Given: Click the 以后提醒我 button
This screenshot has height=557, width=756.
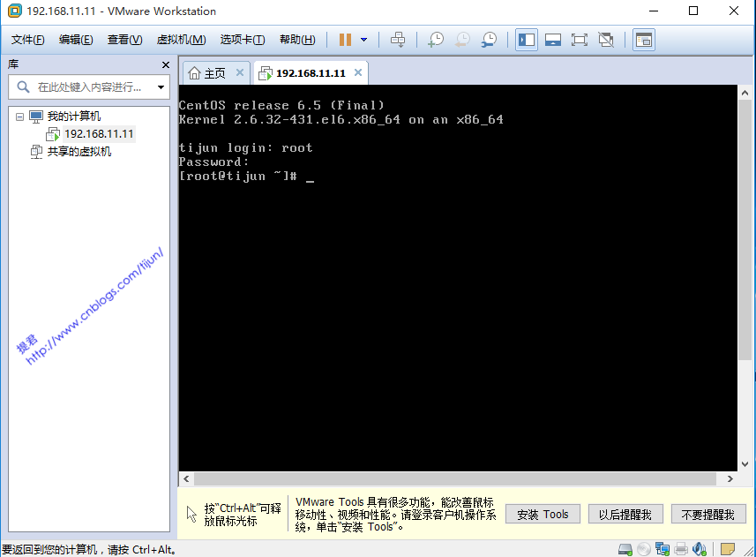Looking at the screenshot, I should pyautogui.click(x=625, y=514).
